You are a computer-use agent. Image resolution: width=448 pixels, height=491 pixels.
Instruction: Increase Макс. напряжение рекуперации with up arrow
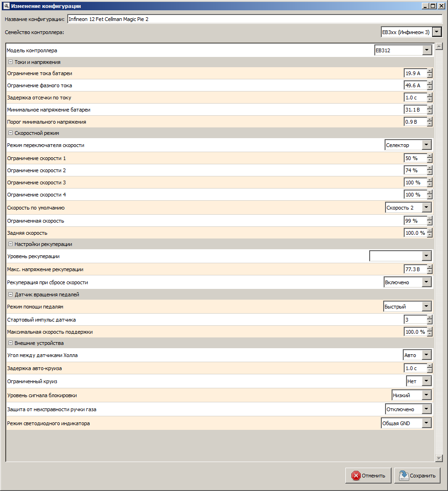coord(430,267)
